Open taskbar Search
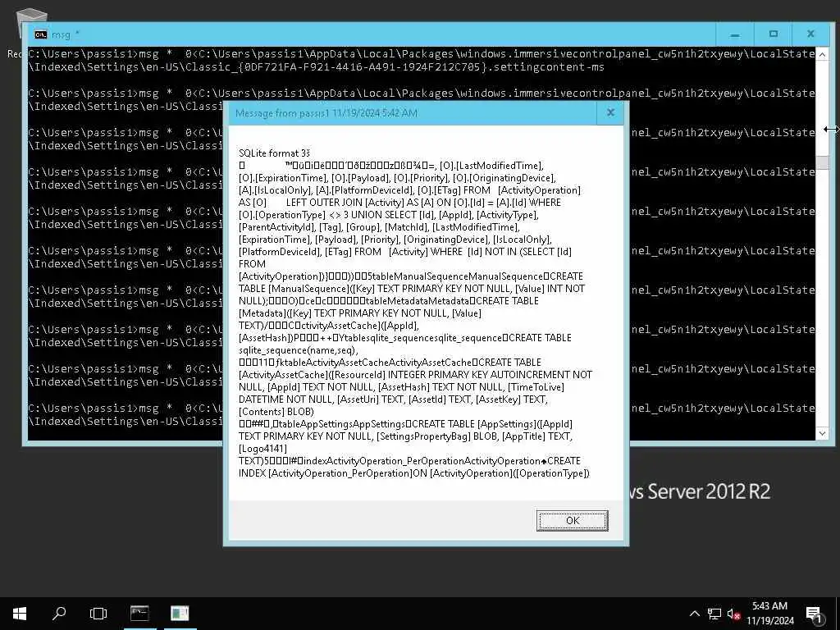Image resolution: width=840 pixels, height=630 pixels. click(x=59, y=614)
